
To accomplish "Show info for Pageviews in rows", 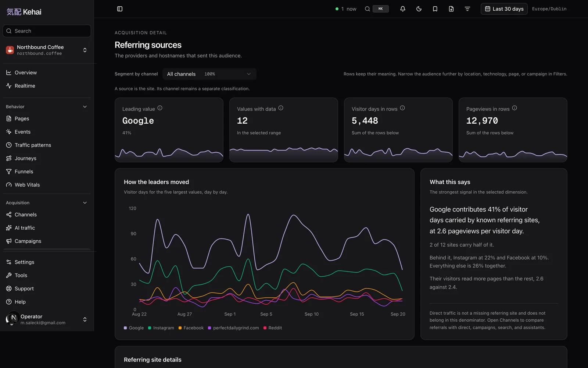I will 514,108.
